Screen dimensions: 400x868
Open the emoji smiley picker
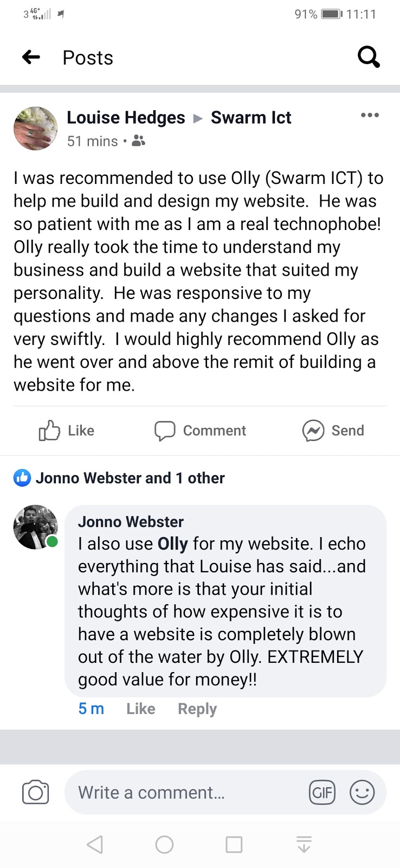point(362,793)
